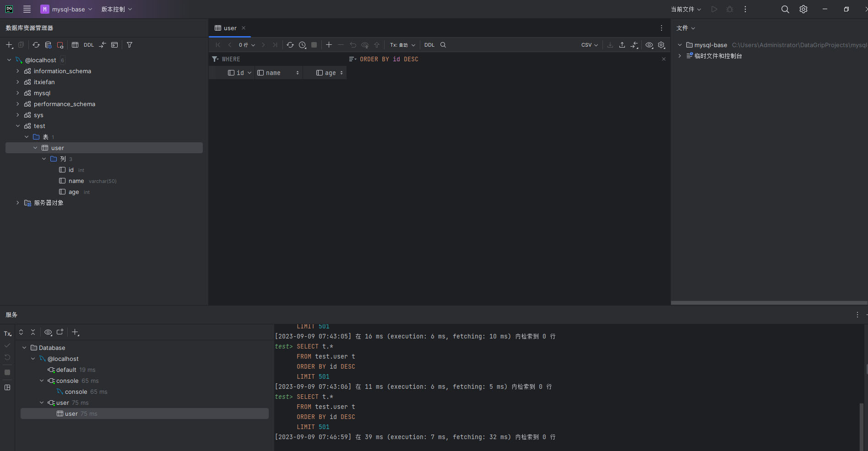Image resolution: width=868 pixels, height=451 pixels.
Task: Toggle services view eye options icon
Action: click(48, 332)
